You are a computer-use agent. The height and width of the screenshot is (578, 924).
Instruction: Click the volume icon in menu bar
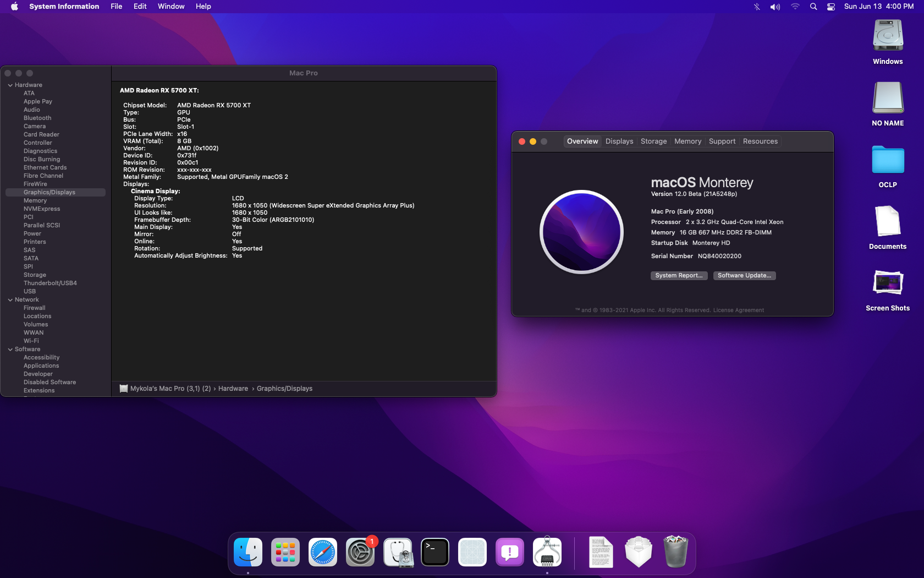point(776,7)
